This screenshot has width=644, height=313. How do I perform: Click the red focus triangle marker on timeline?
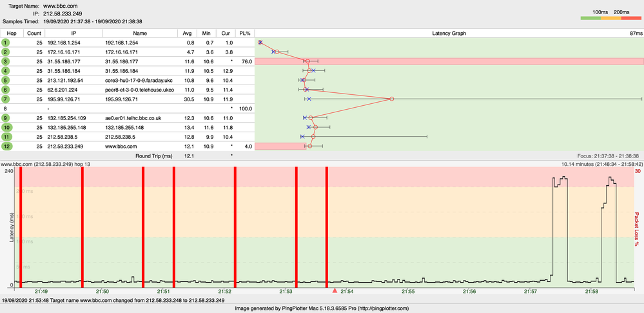pos(334,292)
